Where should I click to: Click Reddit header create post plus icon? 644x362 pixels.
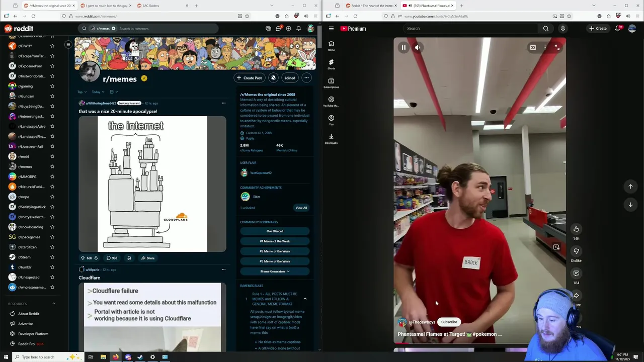tap(288, 29)
